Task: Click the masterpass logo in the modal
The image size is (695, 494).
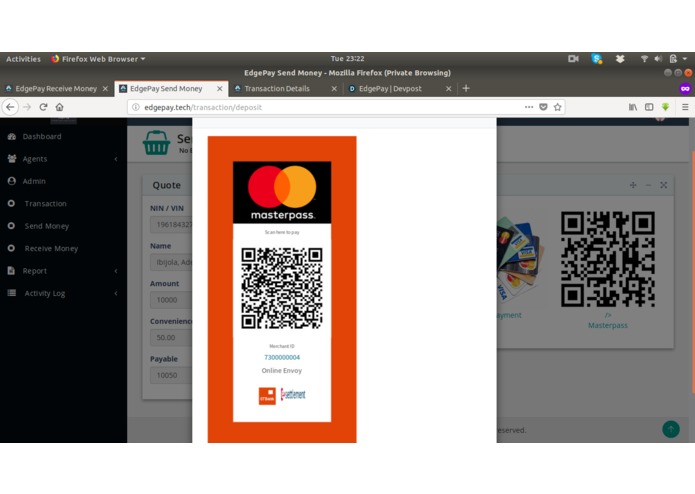Action: [x=282, y=192]
